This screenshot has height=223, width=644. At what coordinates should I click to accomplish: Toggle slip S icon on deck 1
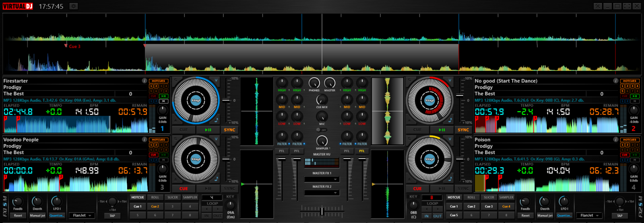tap(175, 81)
